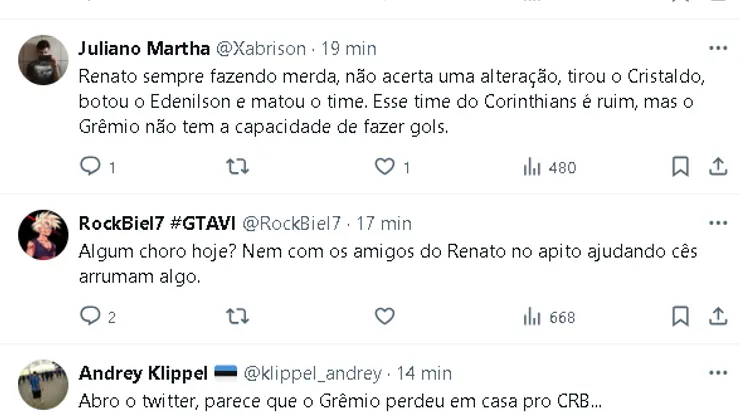Bookmark Juliano Martha's tweet
Image resolution: width=740 pixels, height=416 pixels.
(x=680, y=167)
